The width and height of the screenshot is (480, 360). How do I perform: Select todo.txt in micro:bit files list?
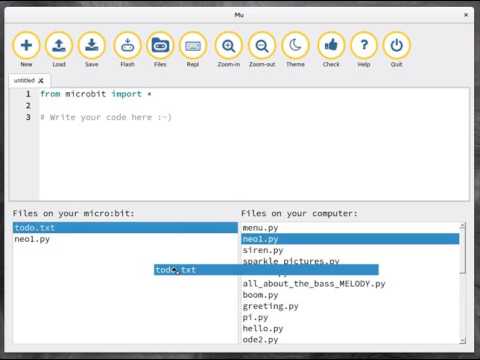click(x=125, y=228)
